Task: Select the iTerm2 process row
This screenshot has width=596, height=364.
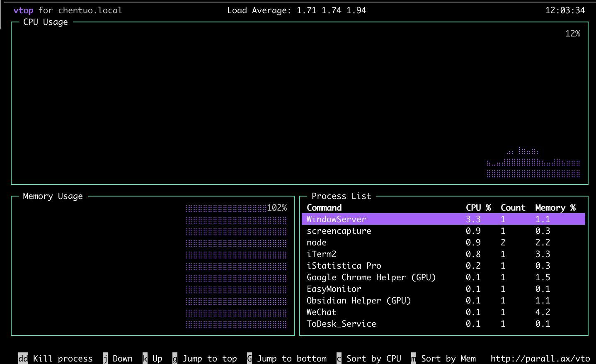Action: [321, 254]
